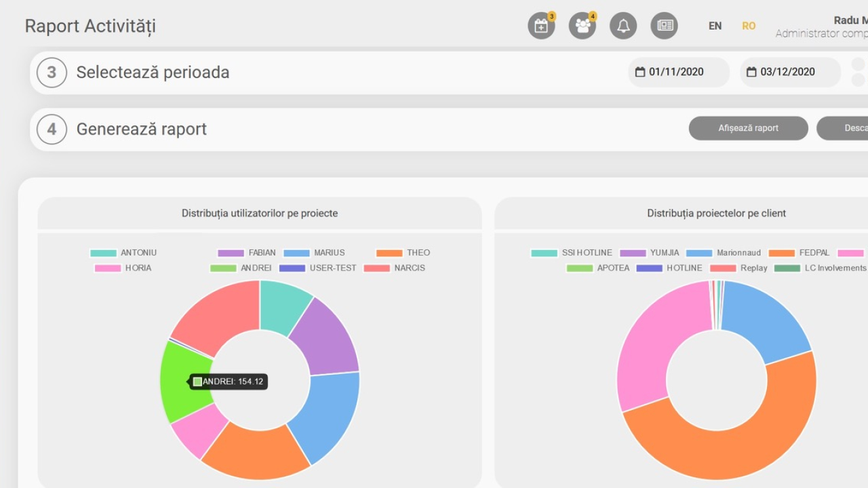
Task: Click the calendar icon beside 03/12/2020
Action: pyautogui.click(x=751, y=72)
